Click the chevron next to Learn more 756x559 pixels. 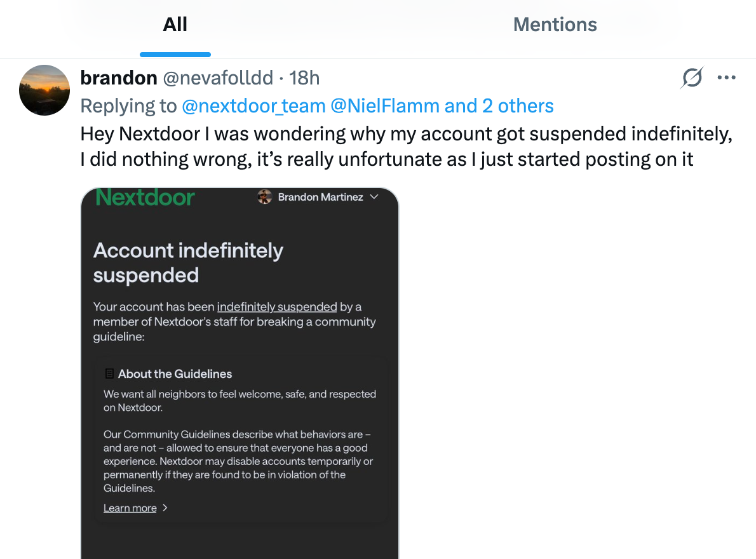click(x=165, y=508)
